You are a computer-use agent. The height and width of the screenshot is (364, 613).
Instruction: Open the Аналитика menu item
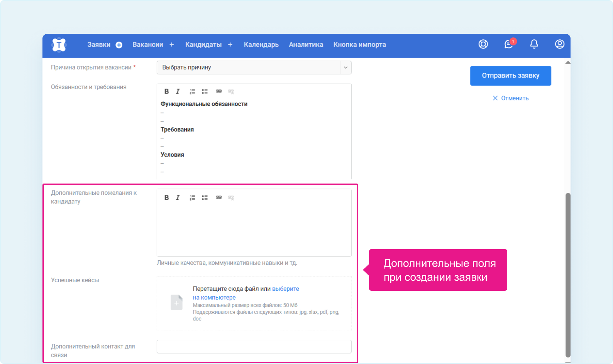pyautogui.click(x=306, y=45)
